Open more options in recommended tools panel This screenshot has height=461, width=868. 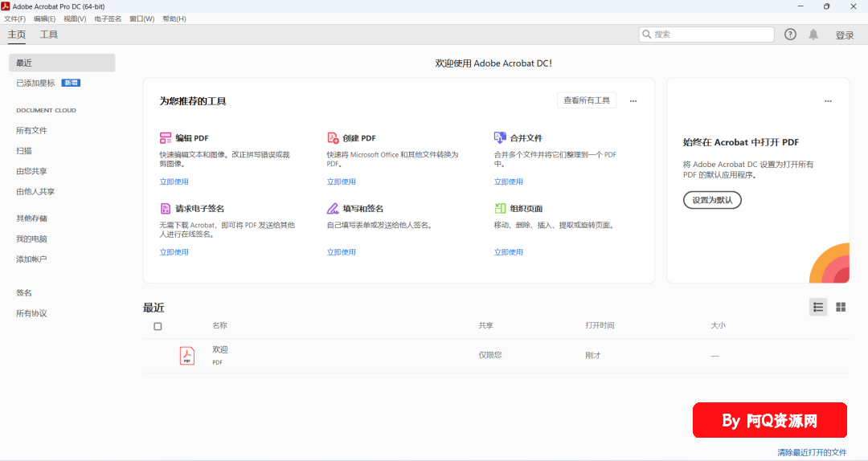(633, 101)
